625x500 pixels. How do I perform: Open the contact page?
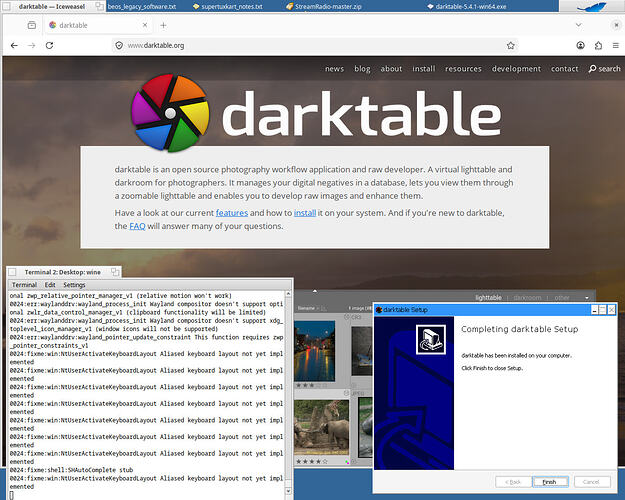click(564, 69)
